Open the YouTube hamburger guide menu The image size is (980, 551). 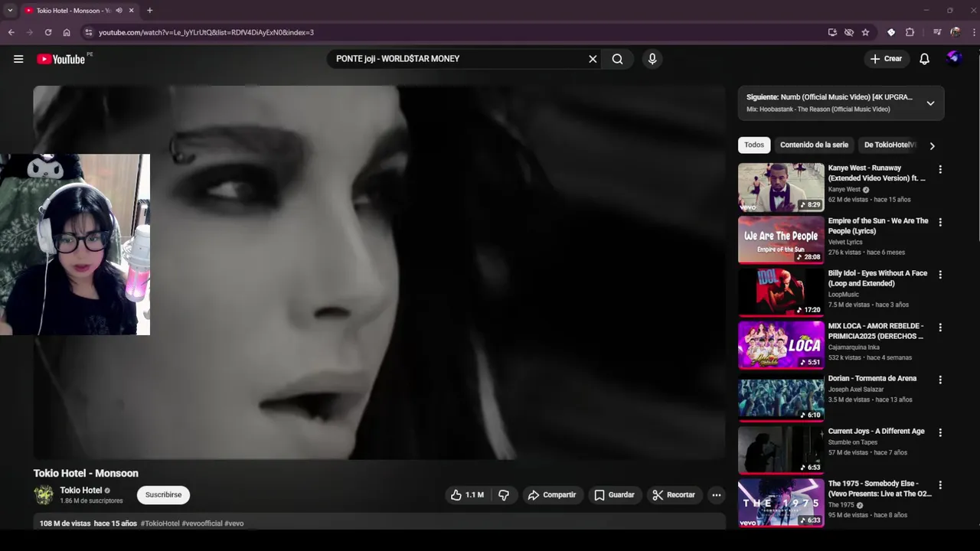click(x=18, y=59)
